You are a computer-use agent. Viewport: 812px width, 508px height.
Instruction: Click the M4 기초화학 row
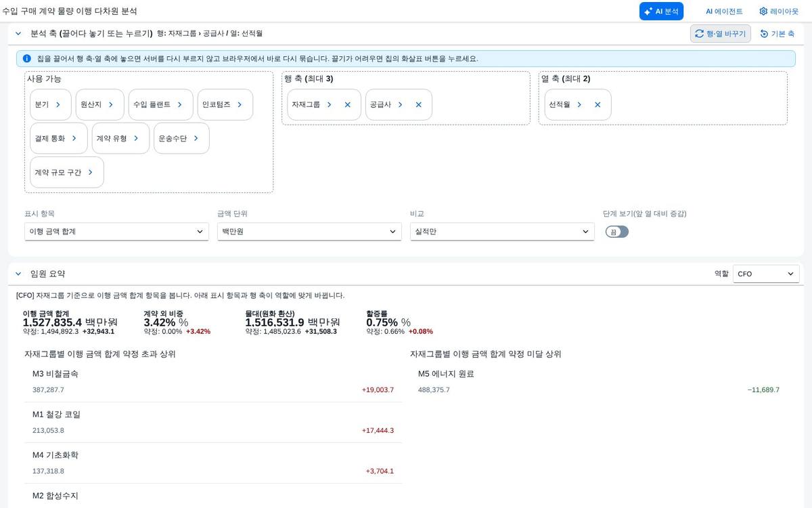click(x=213, y=463)
